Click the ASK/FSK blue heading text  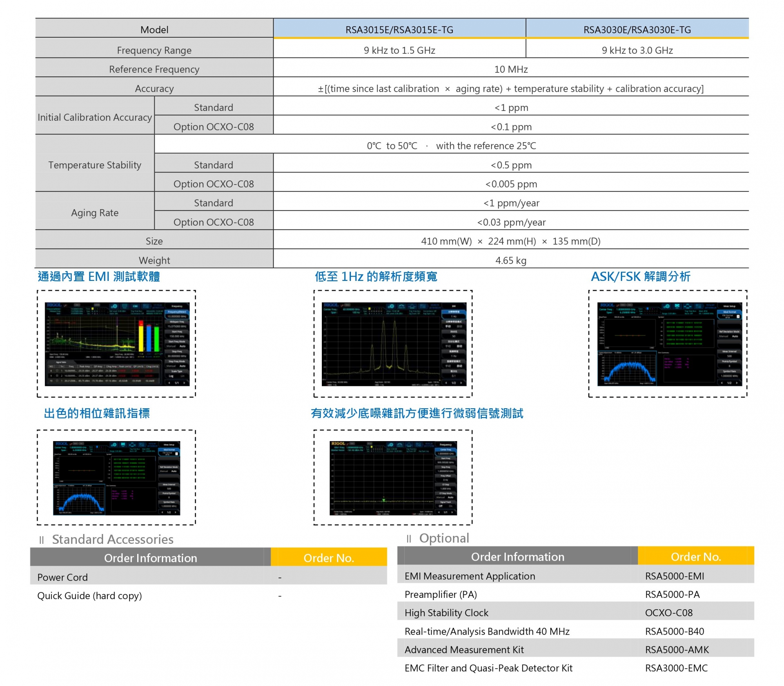[640, 277]
